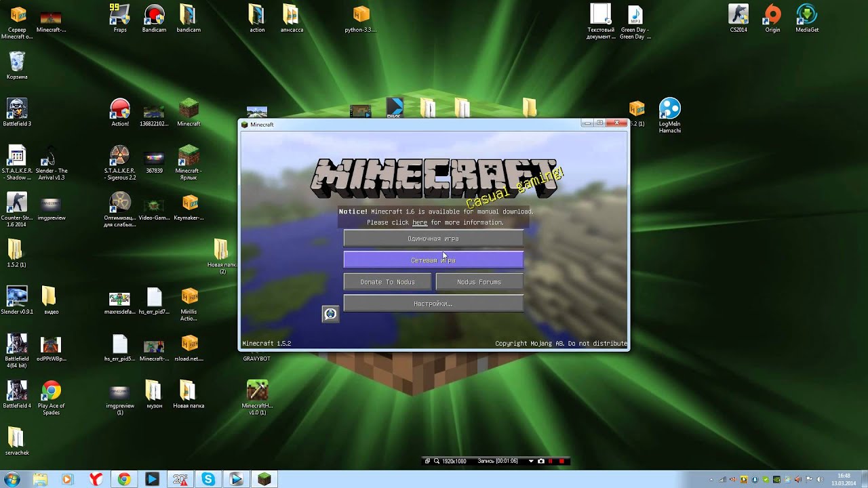Stop recording with red stop button
Viewport: 868px width, 488px height.
pos(561,461)
